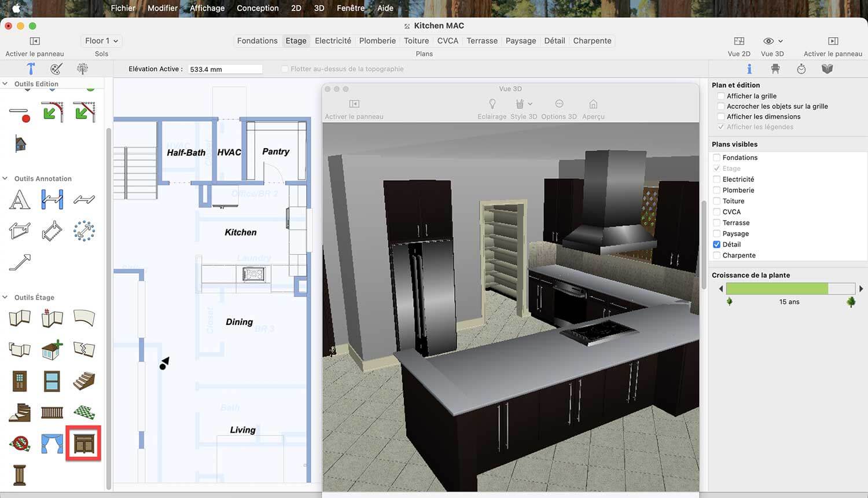Select the door tool in Outils Étage
The width and height of the screenshot is (868, 498).
tap(20, 381)
